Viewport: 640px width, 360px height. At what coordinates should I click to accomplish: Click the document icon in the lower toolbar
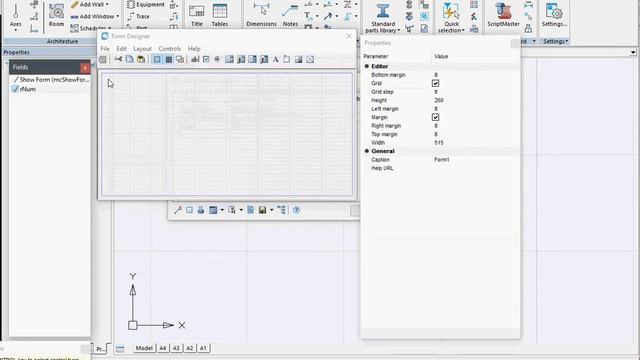[x=251, y=210]
